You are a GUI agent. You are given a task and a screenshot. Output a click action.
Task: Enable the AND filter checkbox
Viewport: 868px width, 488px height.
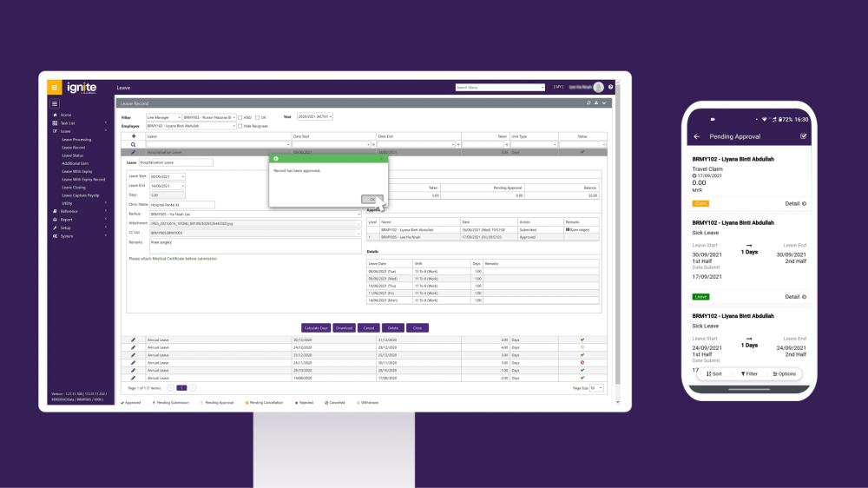pos(240,117)
